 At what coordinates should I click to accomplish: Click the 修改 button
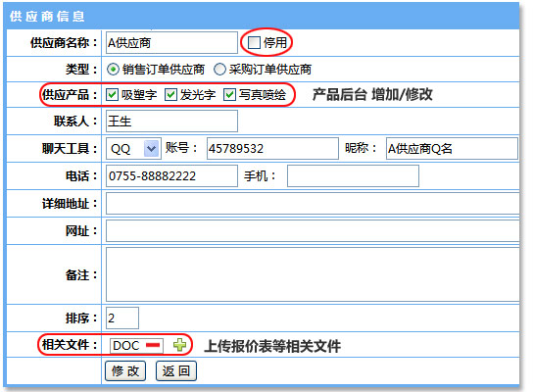pos(125,370)
